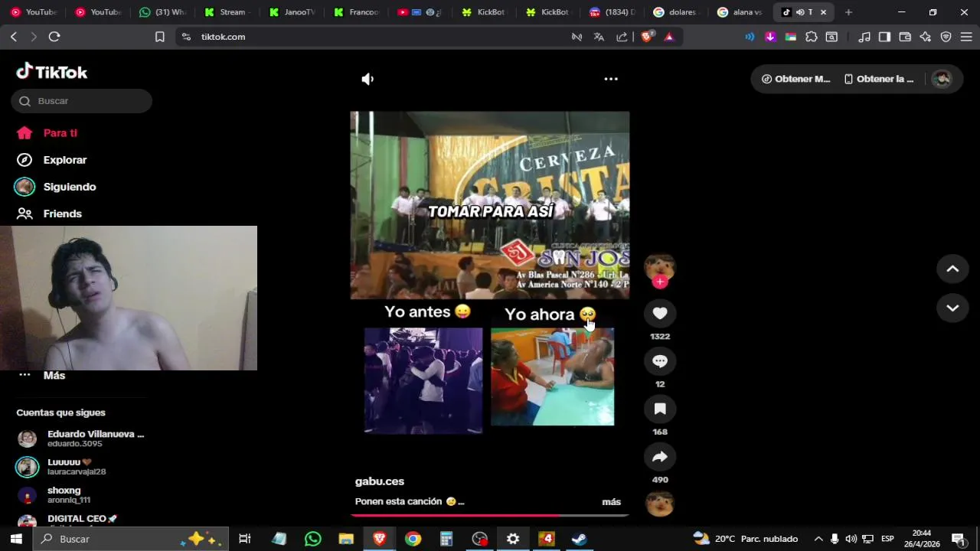Focus the TikTok Buscar search field
980x551 pixels.
click(81, 101)
